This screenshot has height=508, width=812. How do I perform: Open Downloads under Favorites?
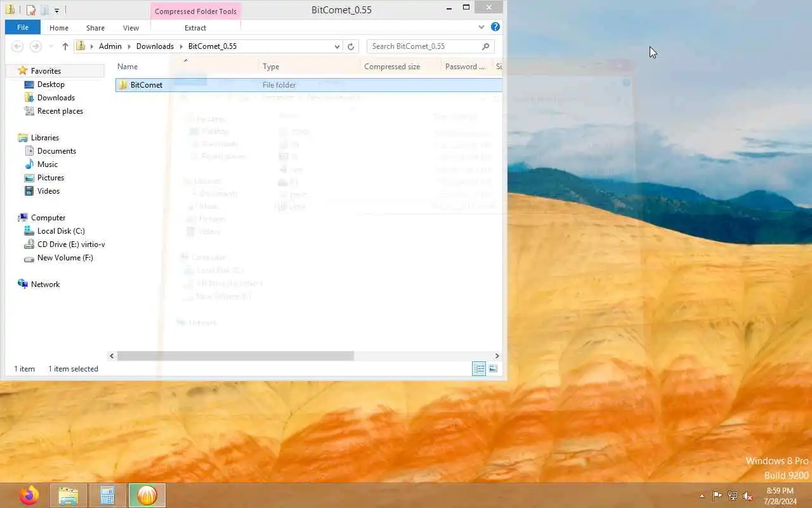click(56, 98)
